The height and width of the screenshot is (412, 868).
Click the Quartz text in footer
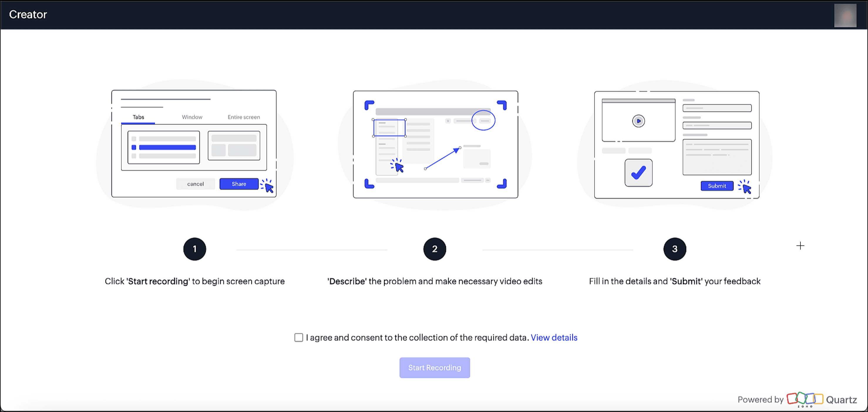click(841, 400)
